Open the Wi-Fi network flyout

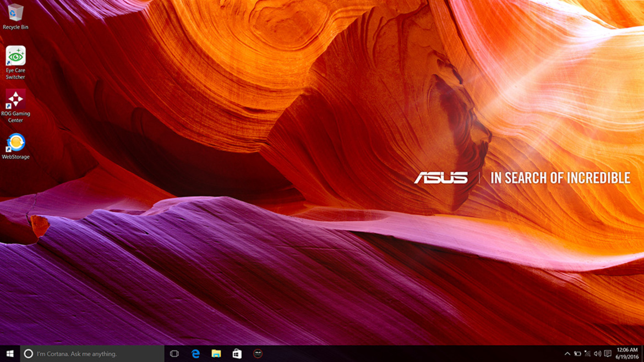587,353
